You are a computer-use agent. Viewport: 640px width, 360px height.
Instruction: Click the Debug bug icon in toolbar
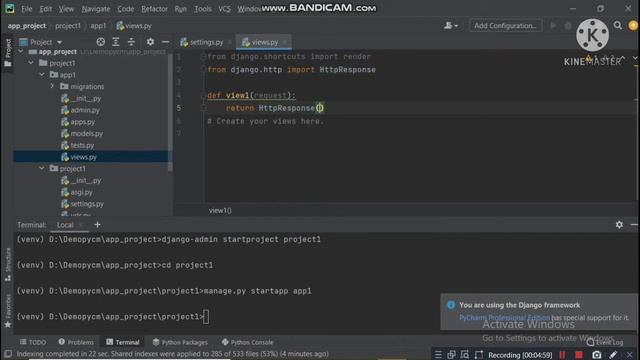pyautogui.click(x=568, y=25)
